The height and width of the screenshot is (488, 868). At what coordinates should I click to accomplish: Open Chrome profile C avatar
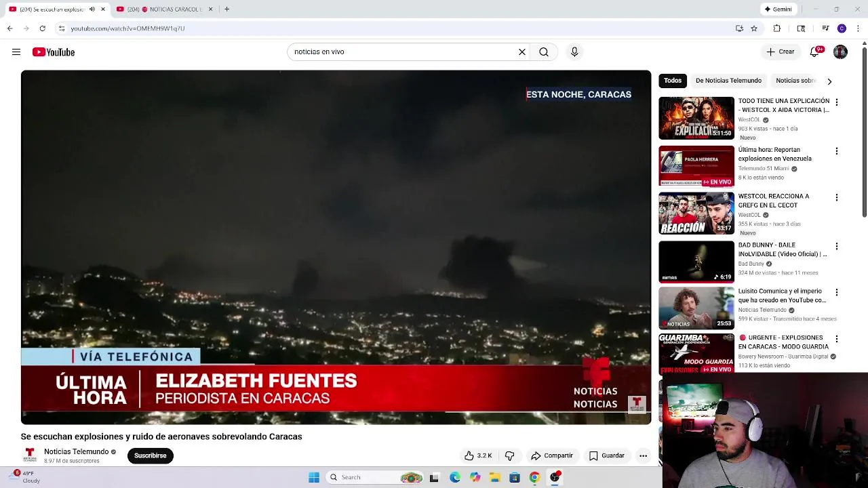(842, 28)
